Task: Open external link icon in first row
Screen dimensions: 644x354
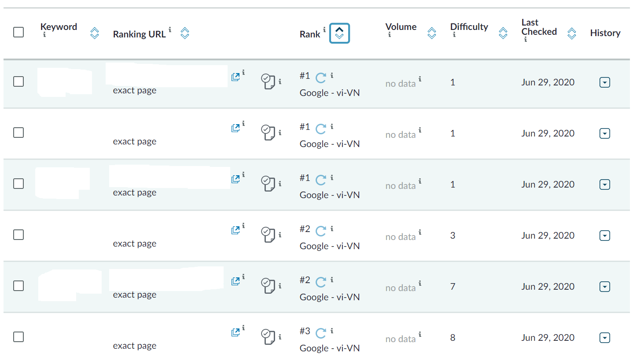Action: (x=236, y=77)
